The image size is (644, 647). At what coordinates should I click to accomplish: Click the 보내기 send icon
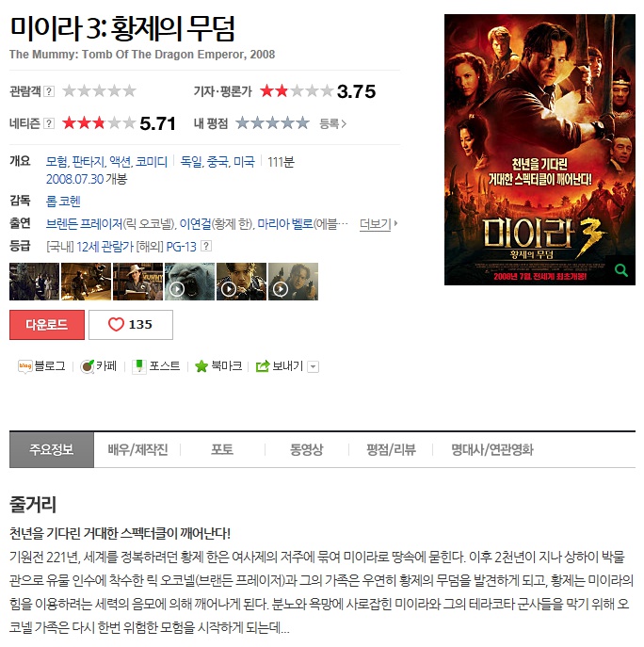pos(263,366)
